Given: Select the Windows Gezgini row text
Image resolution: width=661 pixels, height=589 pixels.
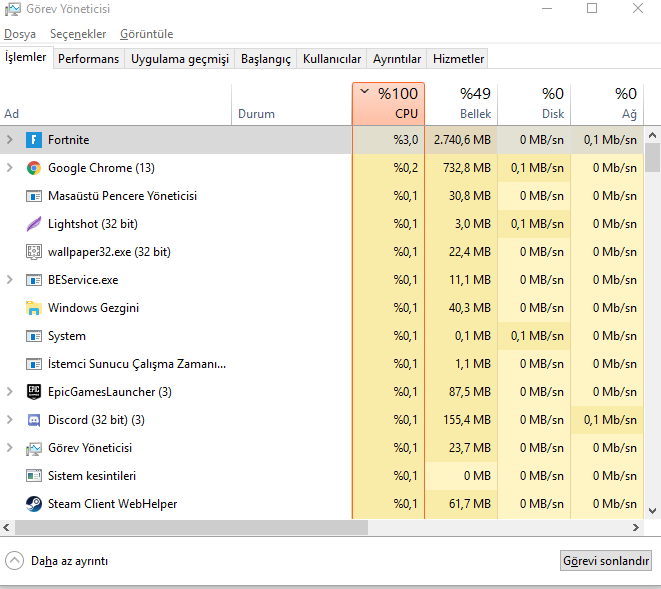Looking at the screenshot, I should pos(93,308).
